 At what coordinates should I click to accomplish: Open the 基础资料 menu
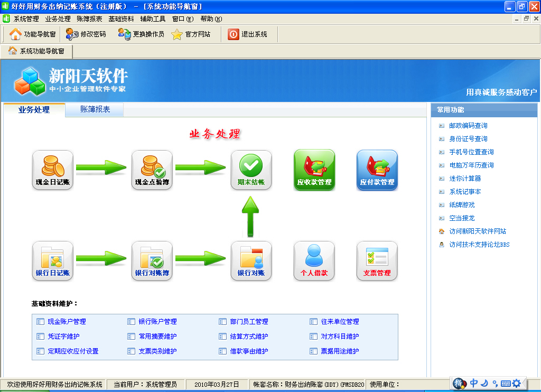121,19
